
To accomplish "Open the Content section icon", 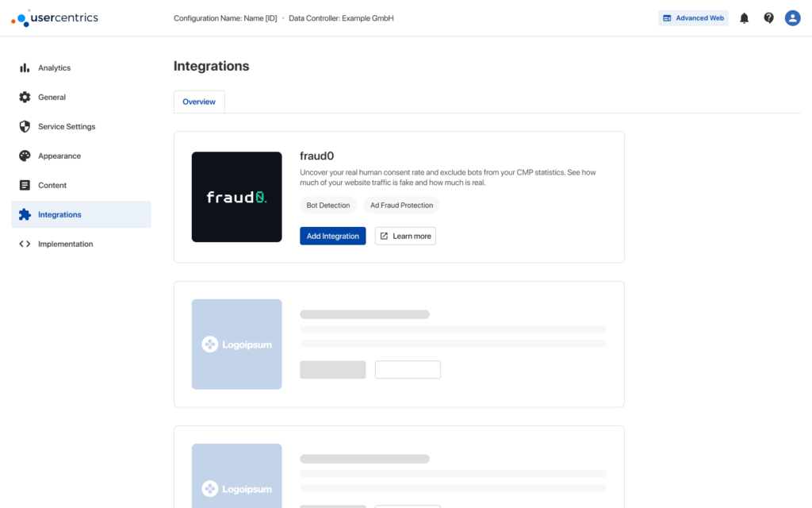I will (25, 185).
